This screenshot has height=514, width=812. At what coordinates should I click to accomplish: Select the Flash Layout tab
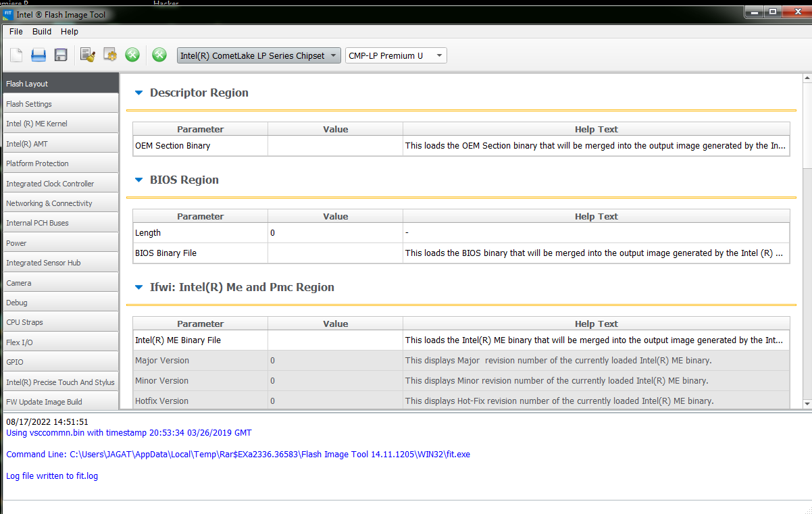[x=60, y=84]
